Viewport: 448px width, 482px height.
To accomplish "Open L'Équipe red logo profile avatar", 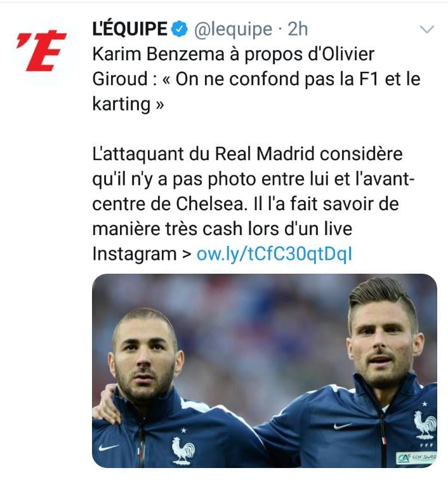I will click(x=42, y=51).
